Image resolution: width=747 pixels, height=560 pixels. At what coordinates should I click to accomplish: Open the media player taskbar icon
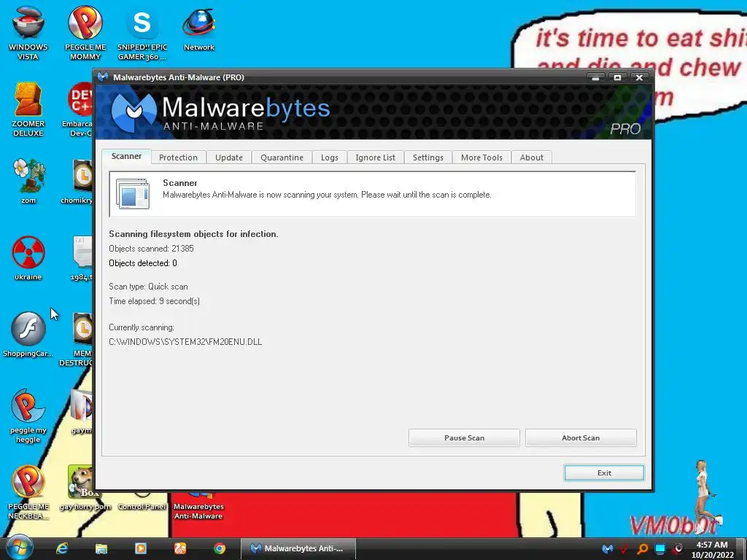(x=141, y=548)
